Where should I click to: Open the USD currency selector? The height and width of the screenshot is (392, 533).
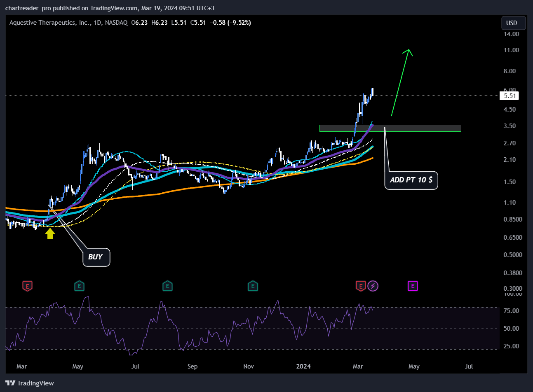click(x=513, y=23)
